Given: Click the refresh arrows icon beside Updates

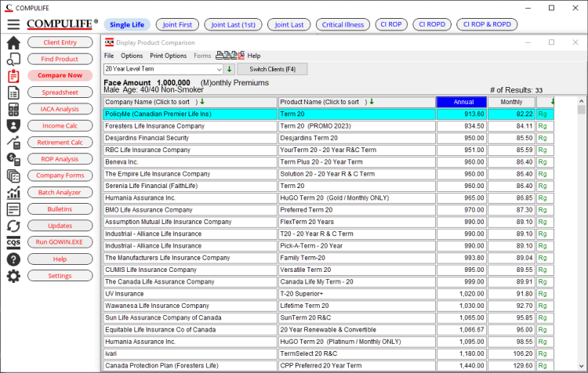Looking at the screenshot, I should [x=13, y=226].
